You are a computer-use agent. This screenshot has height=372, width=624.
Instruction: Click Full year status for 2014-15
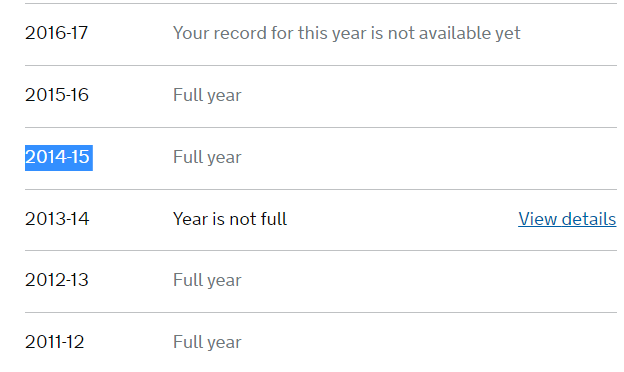[207, 158]
